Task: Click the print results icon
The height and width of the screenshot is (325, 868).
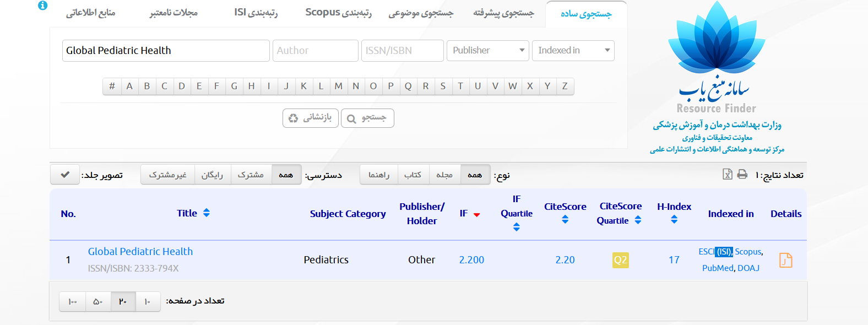Action: point(742,174)
